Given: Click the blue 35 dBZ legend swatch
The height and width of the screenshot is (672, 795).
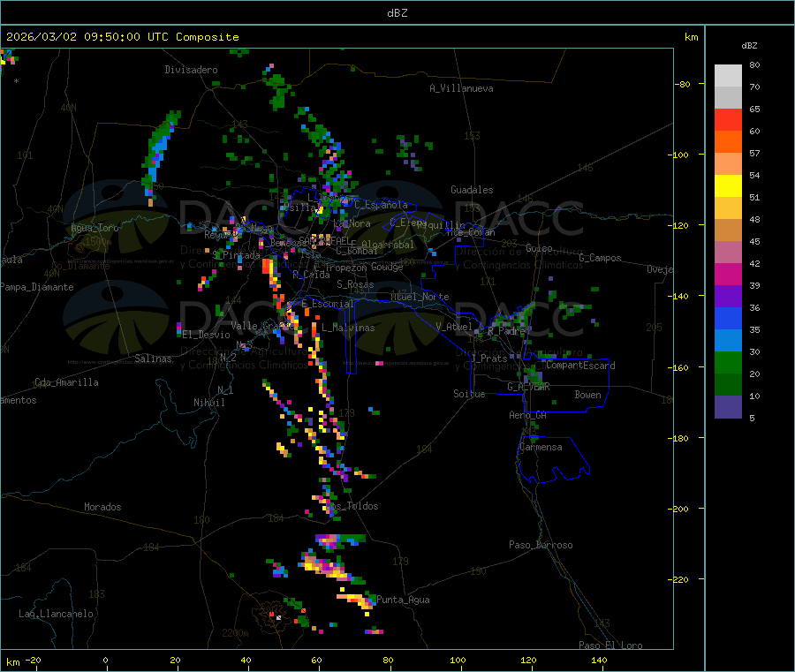Looking at the screenshot, I should (728, 318).
